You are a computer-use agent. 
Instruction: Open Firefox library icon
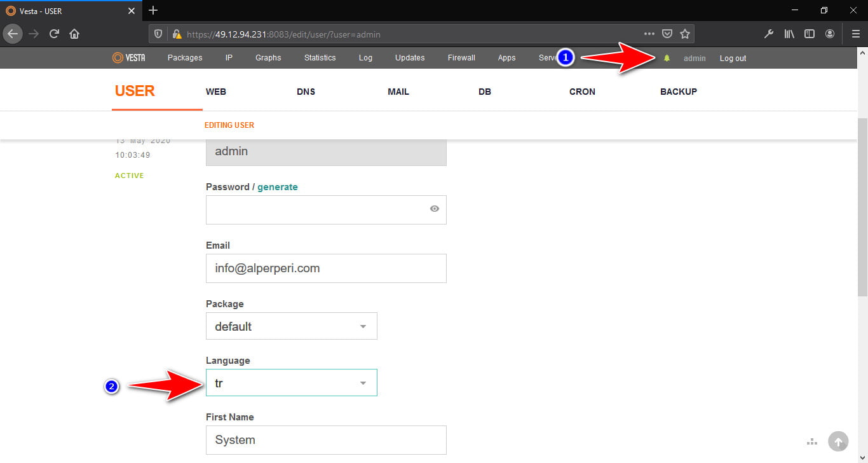[789, 34]
